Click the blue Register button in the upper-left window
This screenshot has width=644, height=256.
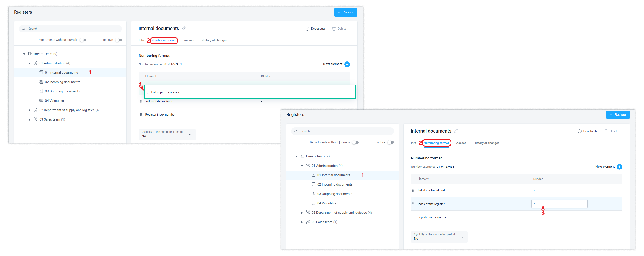coord(345,12)
